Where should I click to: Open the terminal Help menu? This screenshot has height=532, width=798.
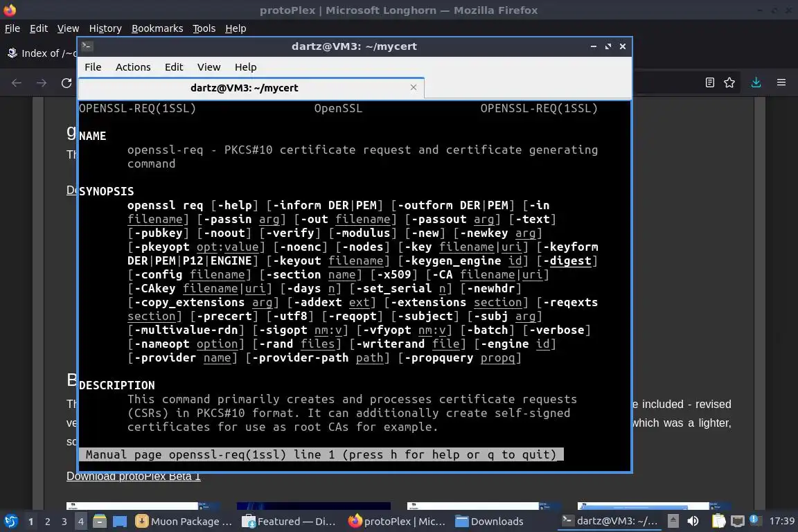[x=245, y=67]
